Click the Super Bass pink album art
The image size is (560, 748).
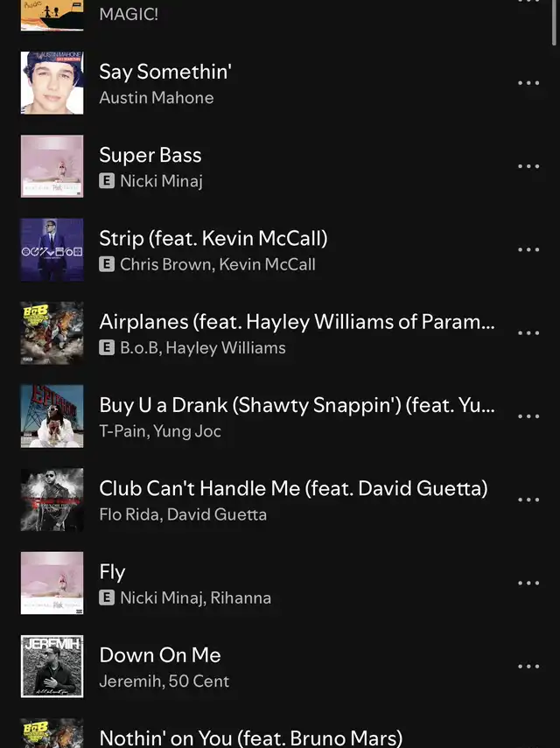click(52, 166)
